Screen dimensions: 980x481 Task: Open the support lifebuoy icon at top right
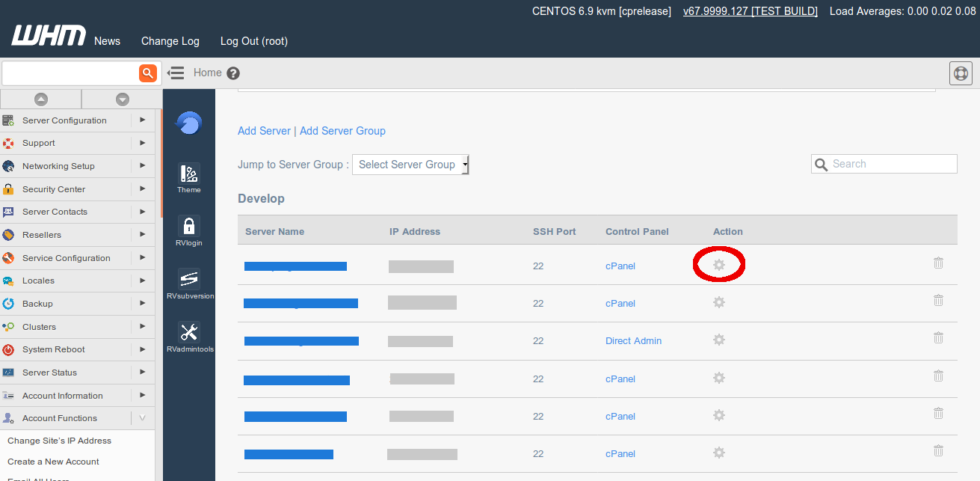(961, 73)
